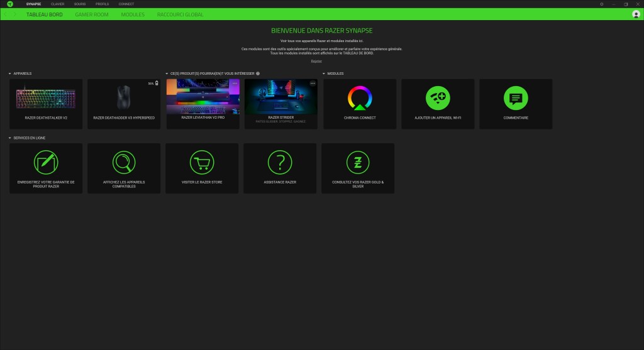Open the CONNECT top tab

pyautogui.click(x=126, y=4)
